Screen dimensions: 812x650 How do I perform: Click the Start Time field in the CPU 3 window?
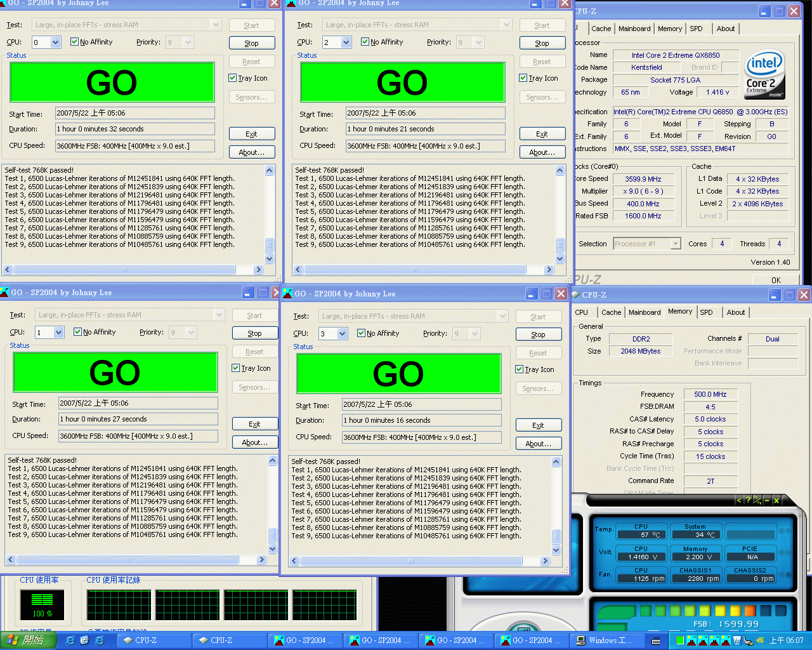[422, 404]
